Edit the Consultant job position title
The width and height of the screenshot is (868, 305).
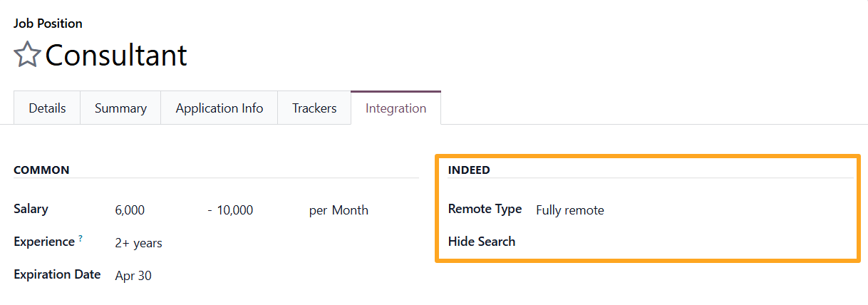point(116,55)
